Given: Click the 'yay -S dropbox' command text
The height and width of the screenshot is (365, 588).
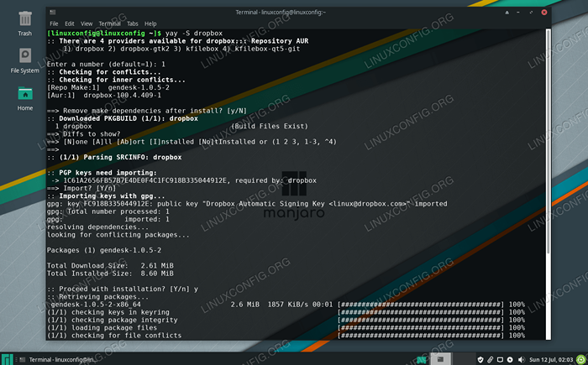Looking at the screenshot, I should (194, 34).
